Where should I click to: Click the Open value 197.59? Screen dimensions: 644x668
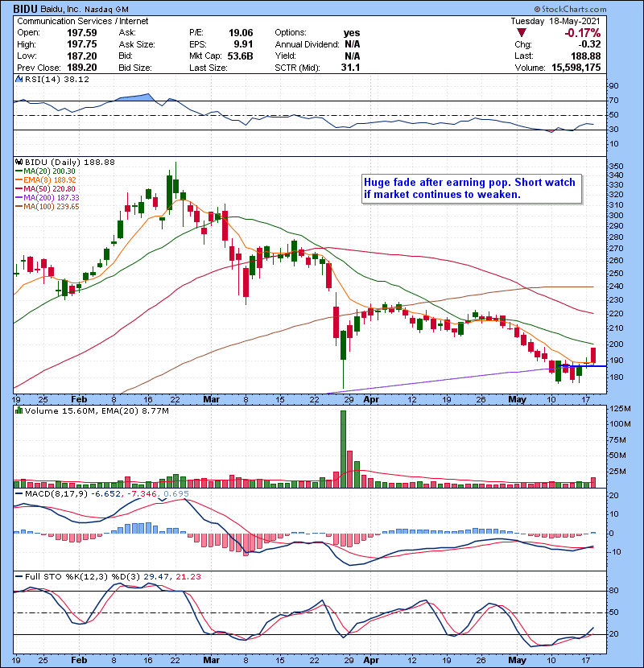click(x=82, y=33)
